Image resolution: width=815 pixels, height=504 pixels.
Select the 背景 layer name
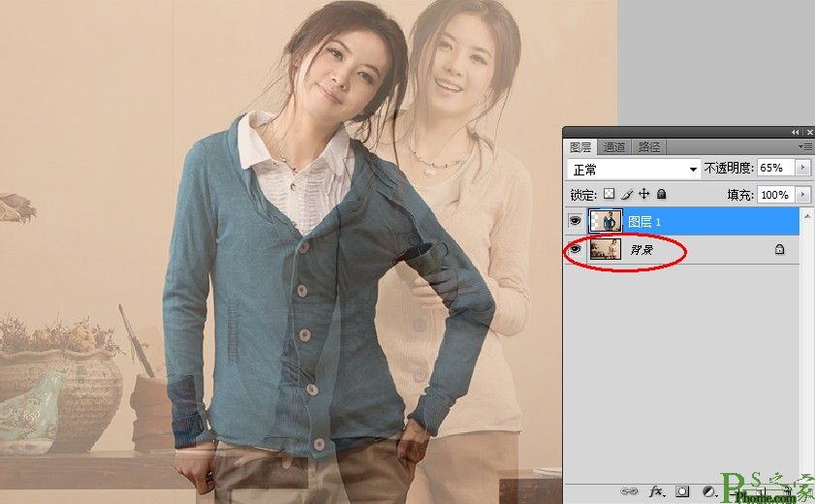(x=642, y=250)
